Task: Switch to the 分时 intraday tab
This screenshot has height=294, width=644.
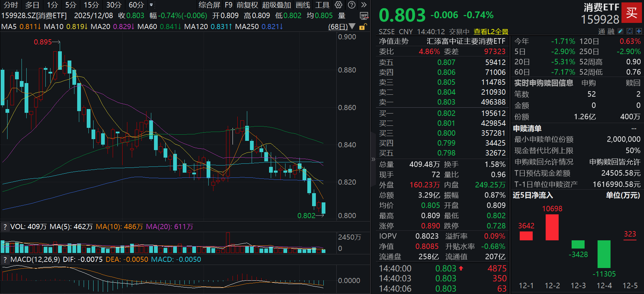Action: [11, 5]
